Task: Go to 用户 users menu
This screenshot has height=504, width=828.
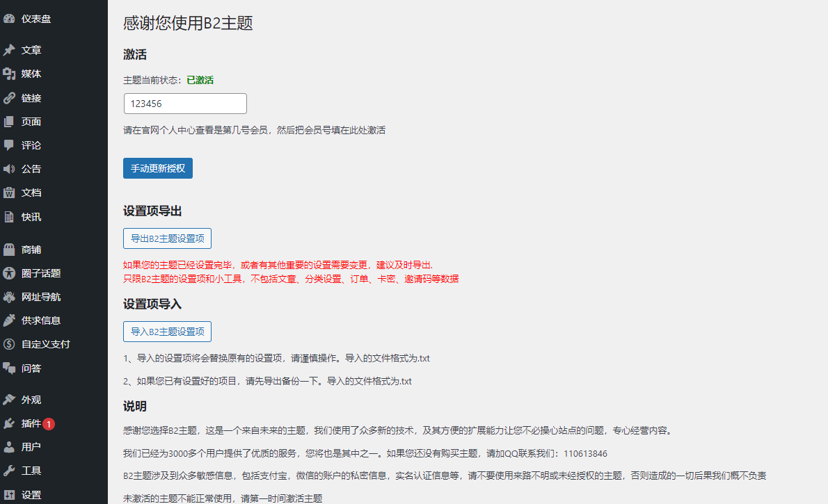Action: pos(31,447)
